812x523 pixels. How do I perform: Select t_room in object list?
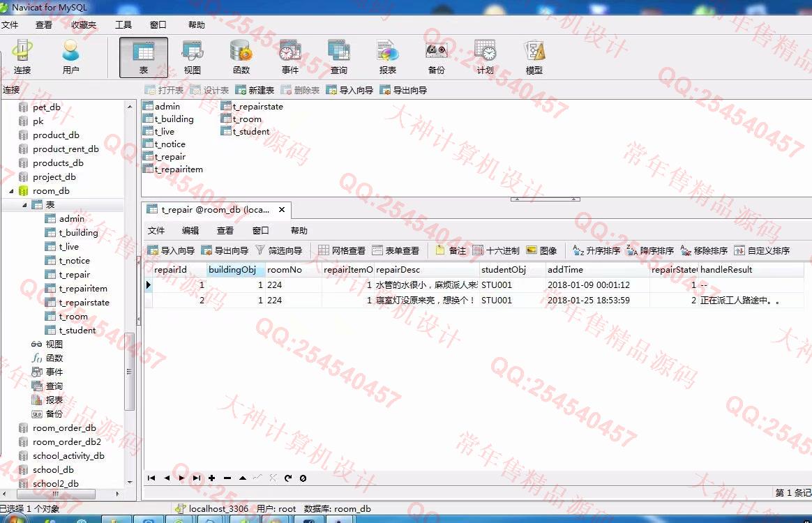(247, 119)
